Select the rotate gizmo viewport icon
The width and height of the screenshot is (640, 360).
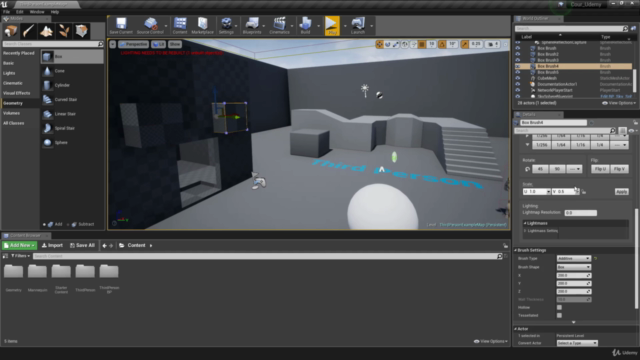coord(387,44)
